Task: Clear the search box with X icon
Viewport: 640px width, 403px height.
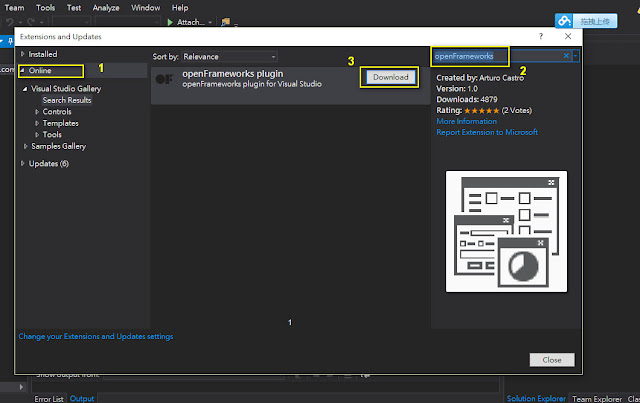Action: click(x=566, y=56)
